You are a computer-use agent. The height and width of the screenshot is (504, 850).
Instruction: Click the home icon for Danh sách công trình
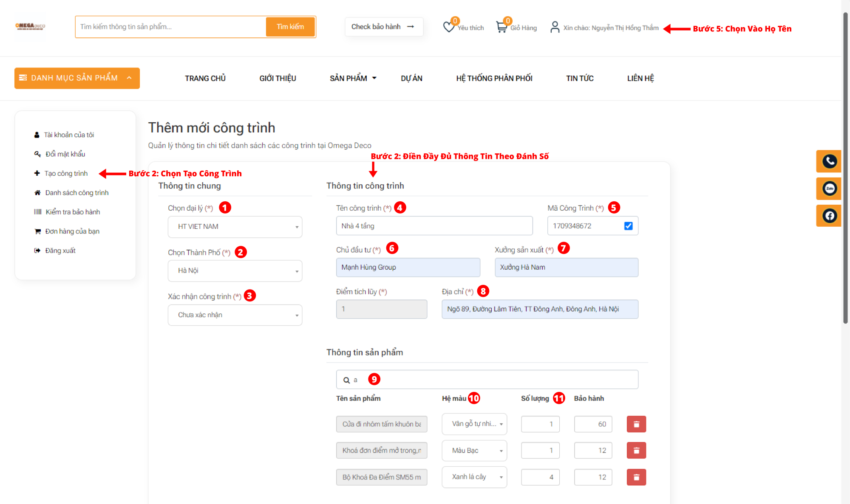(37, 193)
